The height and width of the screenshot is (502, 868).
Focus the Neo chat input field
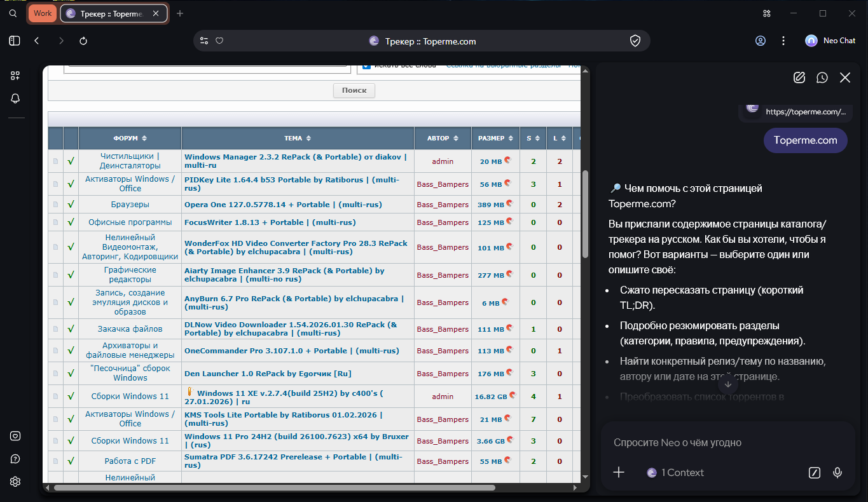pos(725,442)
